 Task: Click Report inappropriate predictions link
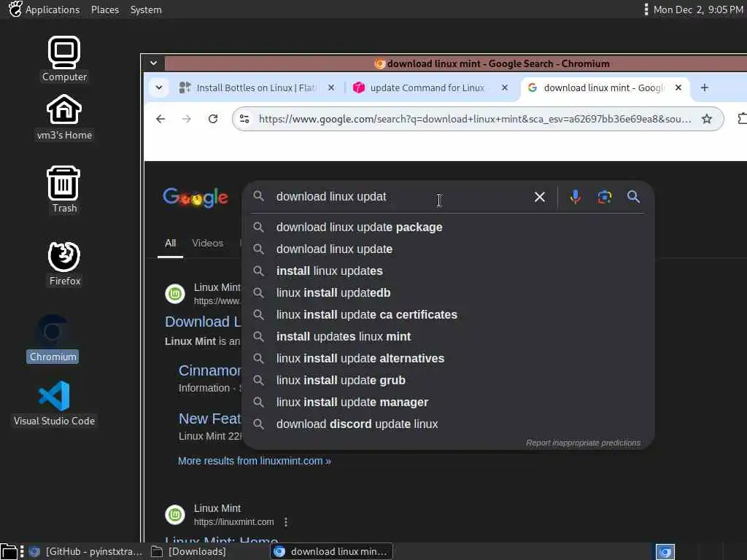[x=583, y=443]
